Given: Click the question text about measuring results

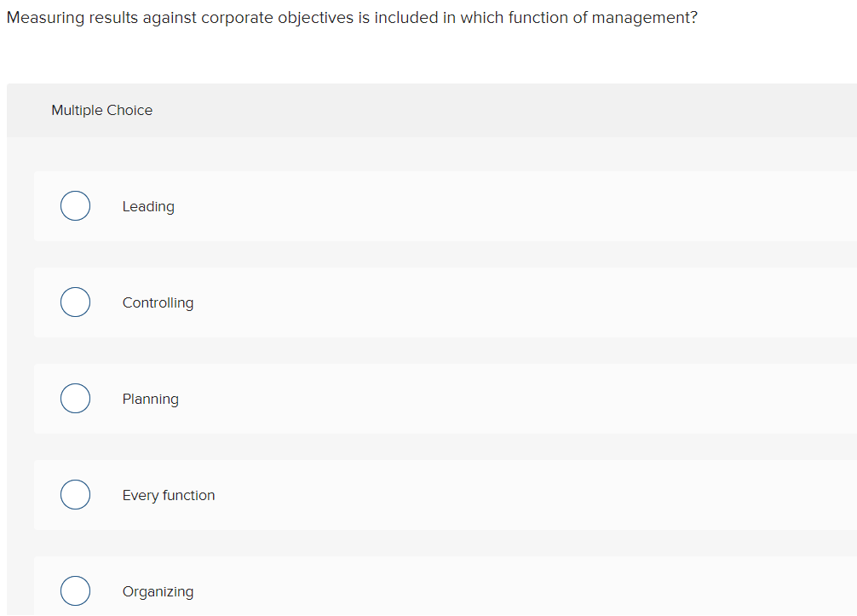Looking at the screenshot, I should tap(352, 17).
